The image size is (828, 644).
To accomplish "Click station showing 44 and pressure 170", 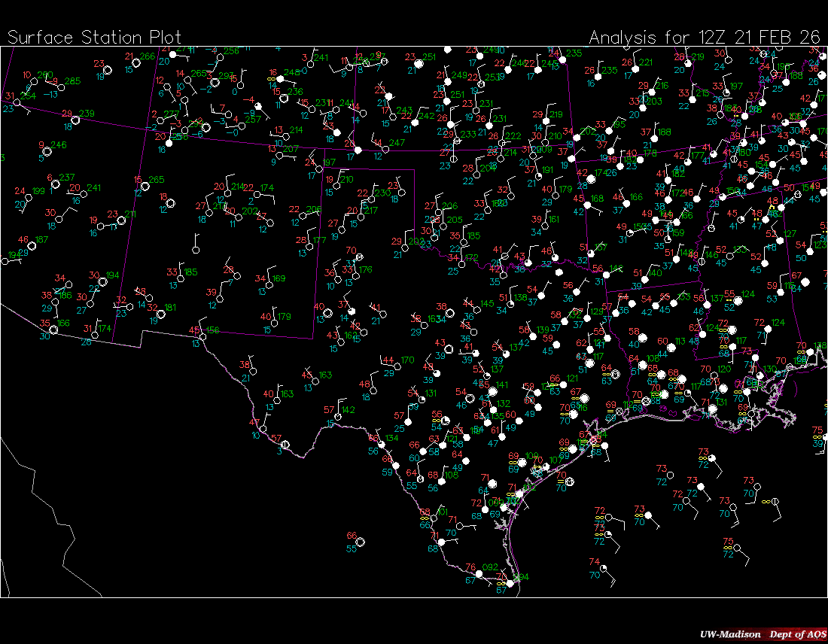I will tap(397, 366).
